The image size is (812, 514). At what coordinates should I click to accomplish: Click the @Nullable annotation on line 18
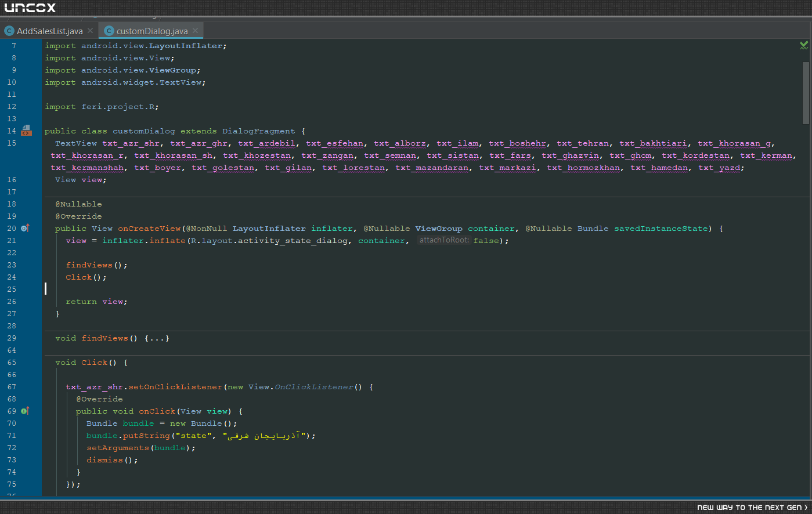[78, 204]
